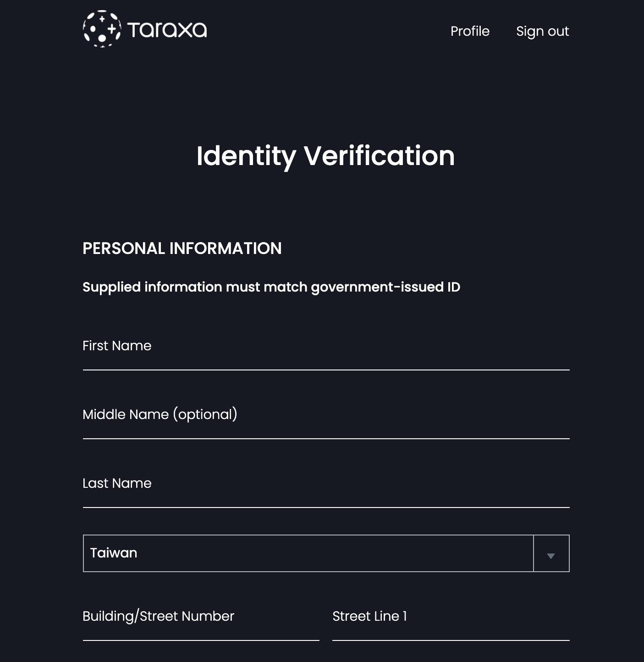Click the (optional) hint after Middle Name
644x662 pixels.
pyautogui.click(x=205, y=414)
